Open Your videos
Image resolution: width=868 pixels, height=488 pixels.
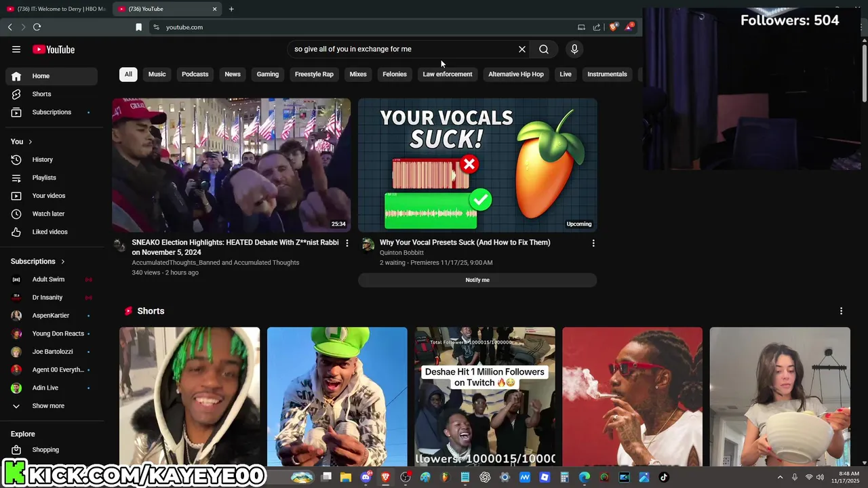(x=52, y=196)
